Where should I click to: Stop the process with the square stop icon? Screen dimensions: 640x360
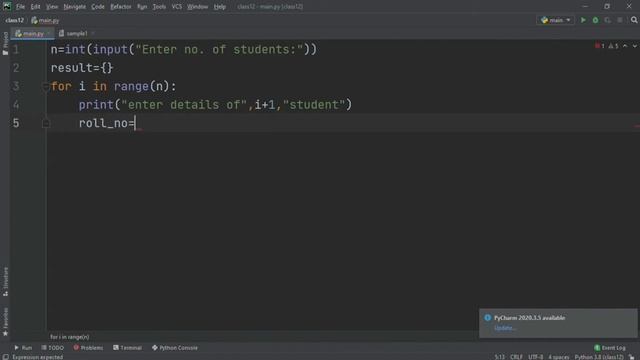(620, 20)
